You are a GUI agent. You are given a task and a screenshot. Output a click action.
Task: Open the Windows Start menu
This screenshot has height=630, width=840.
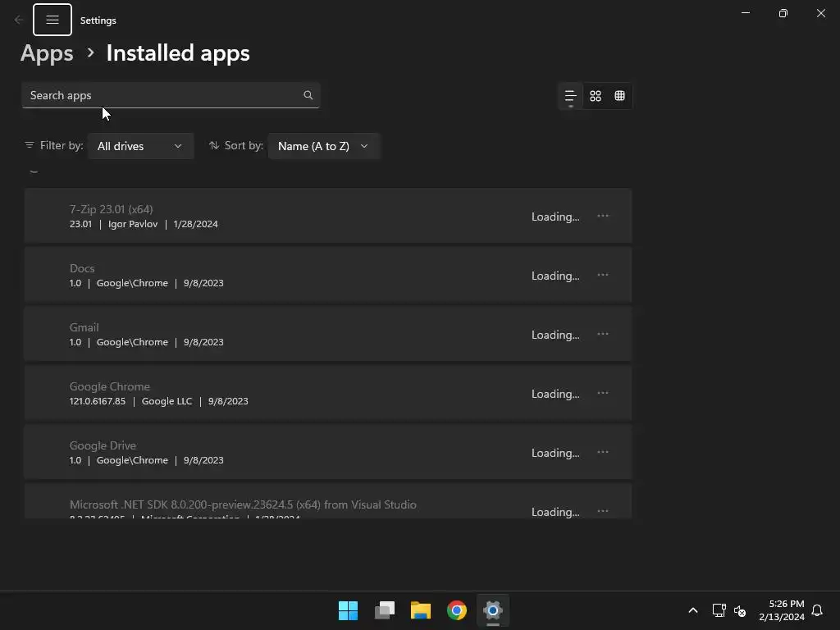coord(348,610)
